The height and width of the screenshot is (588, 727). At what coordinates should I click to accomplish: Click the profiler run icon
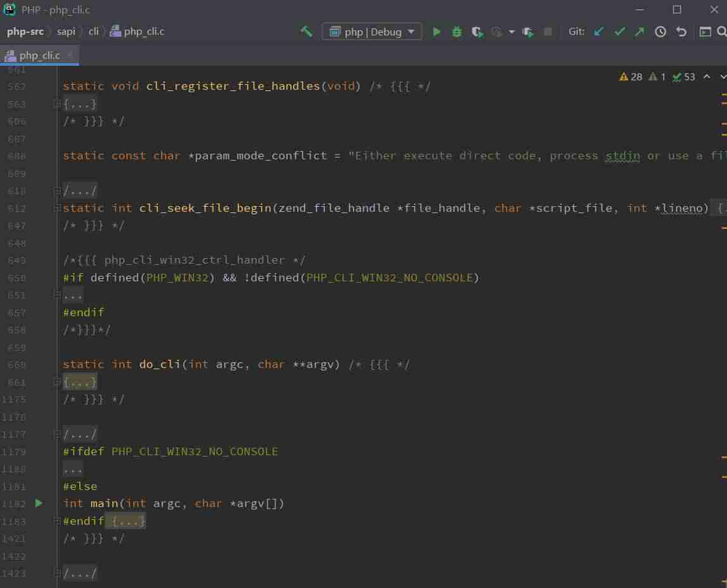pyautogui.click(x=497, y=32)
